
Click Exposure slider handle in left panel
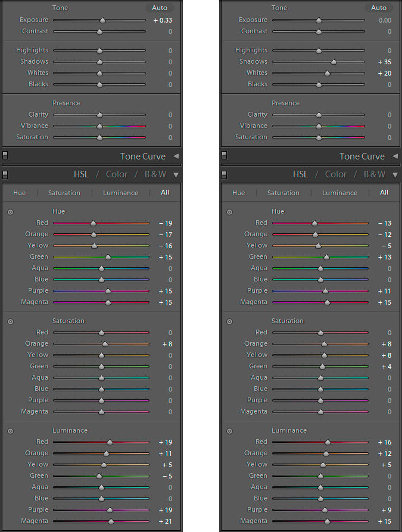[x=103, y=21]
